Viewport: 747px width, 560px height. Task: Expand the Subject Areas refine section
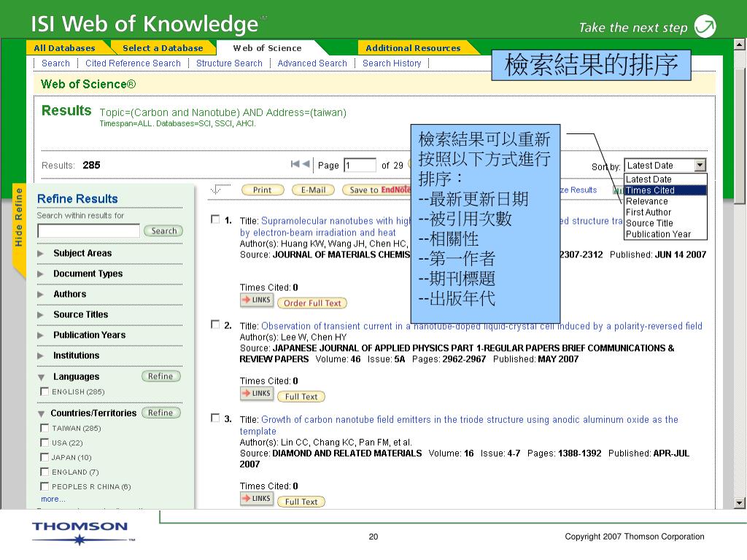tap(41, 253)
